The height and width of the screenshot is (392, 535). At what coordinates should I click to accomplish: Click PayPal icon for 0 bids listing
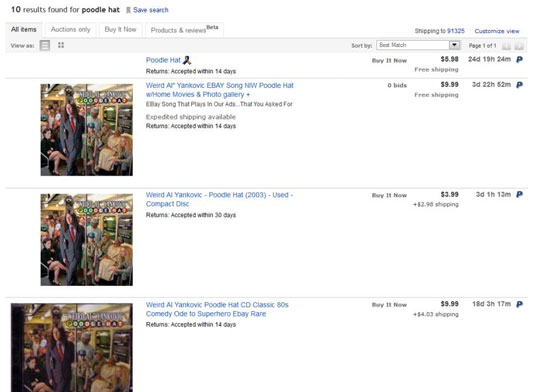point(519,85)
